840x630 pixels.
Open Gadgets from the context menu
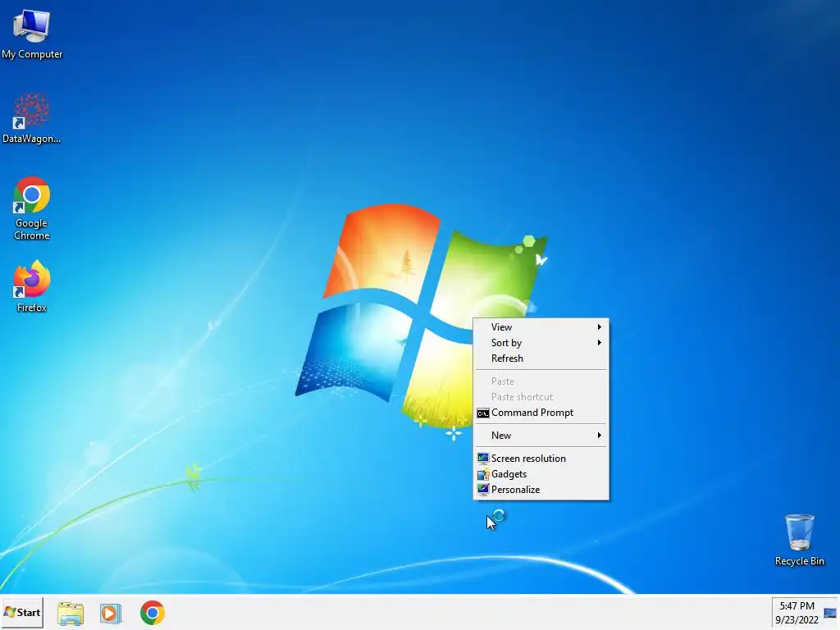(541, 474)
